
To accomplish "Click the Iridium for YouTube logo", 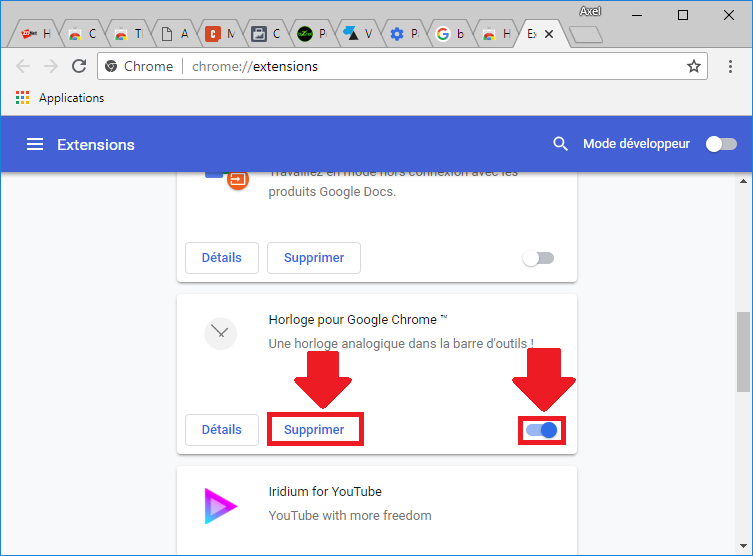I will pos(220,506).
